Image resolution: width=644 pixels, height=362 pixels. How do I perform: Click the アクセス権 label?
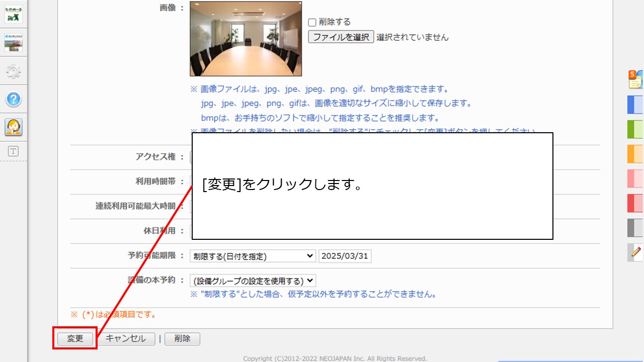pos(155,156)
